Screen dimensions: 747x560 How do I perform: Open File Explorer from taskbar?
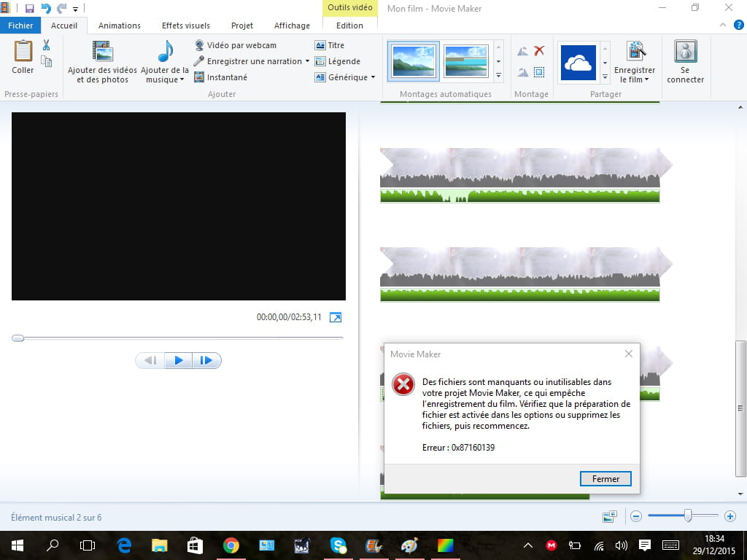point(160,545)
